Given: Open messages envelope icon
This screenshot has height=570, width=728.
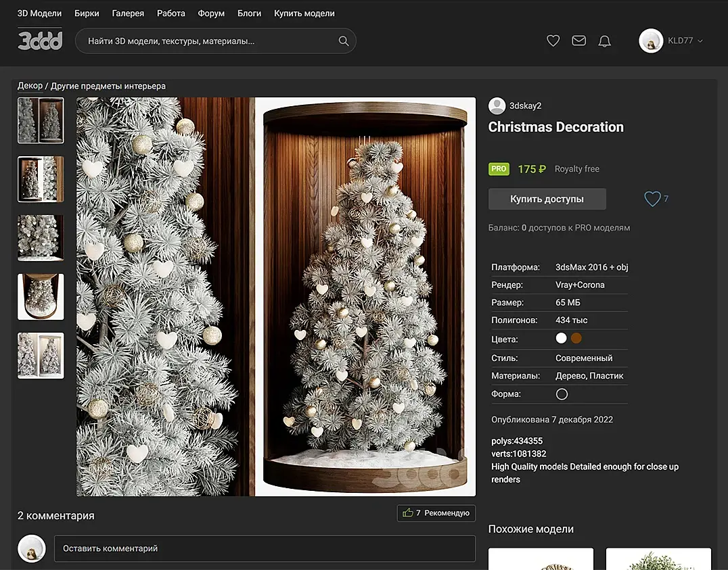Looking at the screenshot, I should [x=578, y=41].
